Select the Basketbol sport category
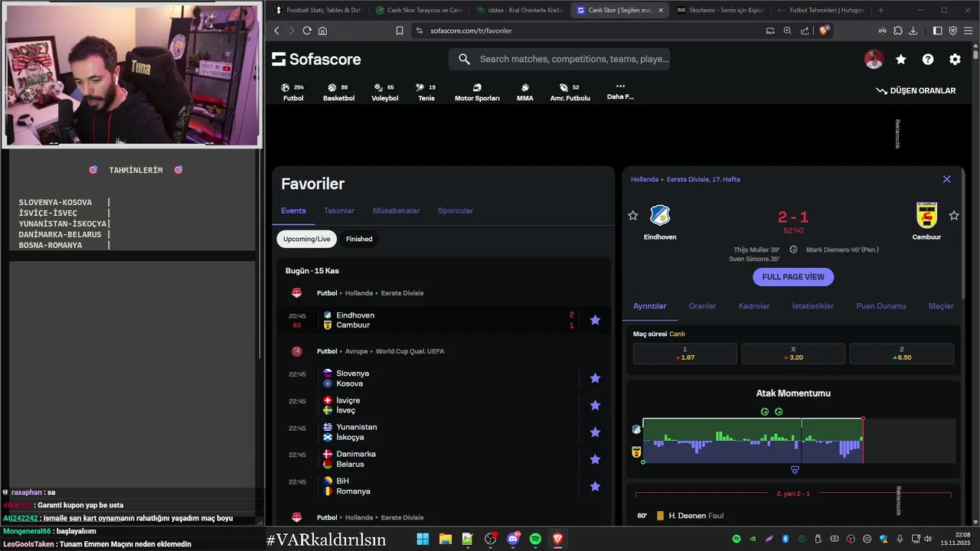The width and height of the screenshot is (980, 551). pyautogui.click(x=338, y=93)
